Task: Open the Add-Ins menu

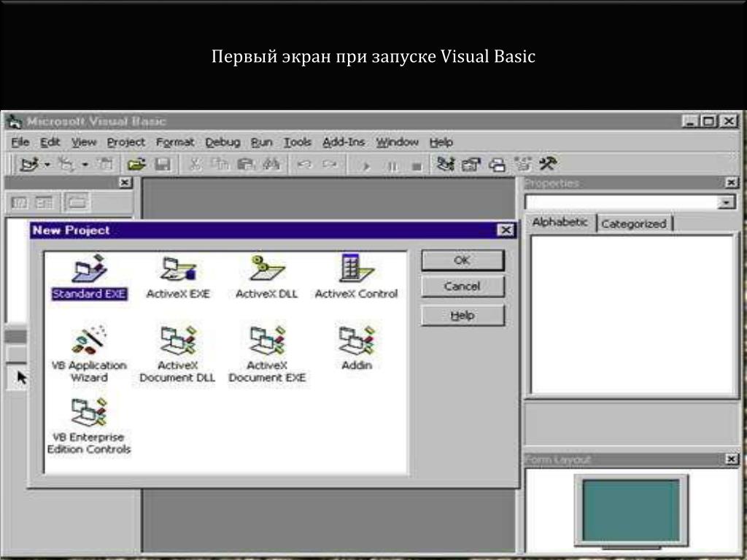Action: coord(344,142)
